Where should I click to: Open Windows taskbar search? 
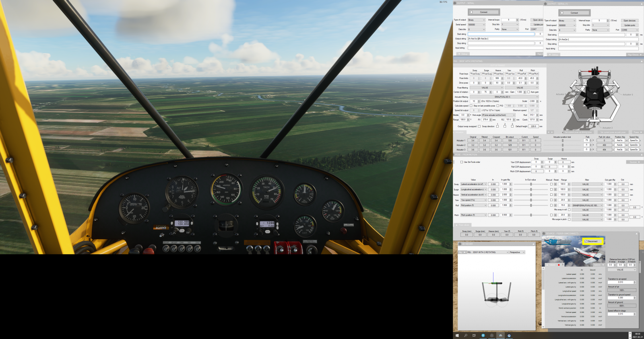click(466, 335)
